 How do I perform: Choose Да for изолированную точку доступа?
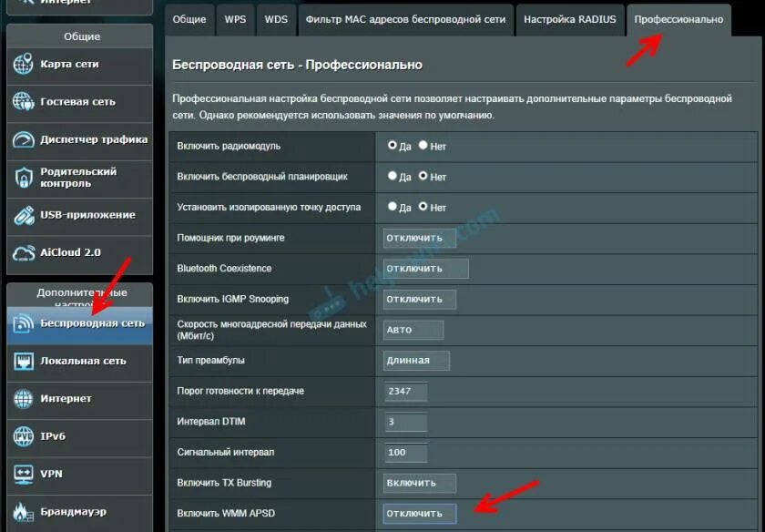392,207
